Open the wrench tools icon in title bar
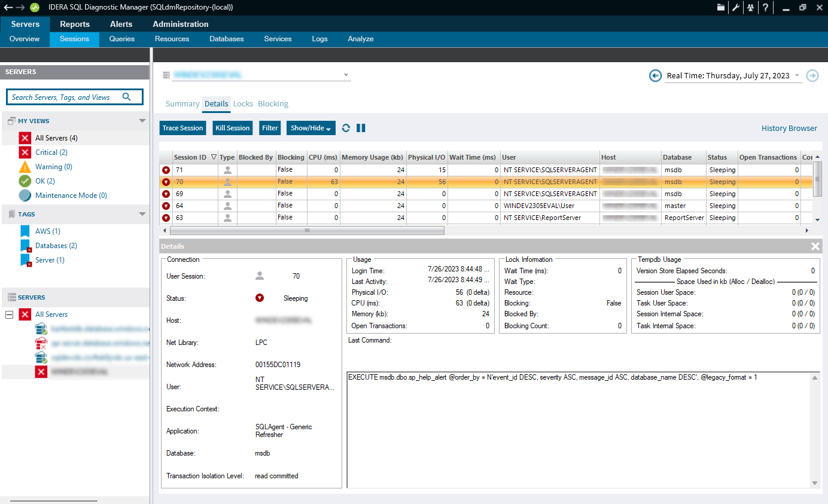 736,8
